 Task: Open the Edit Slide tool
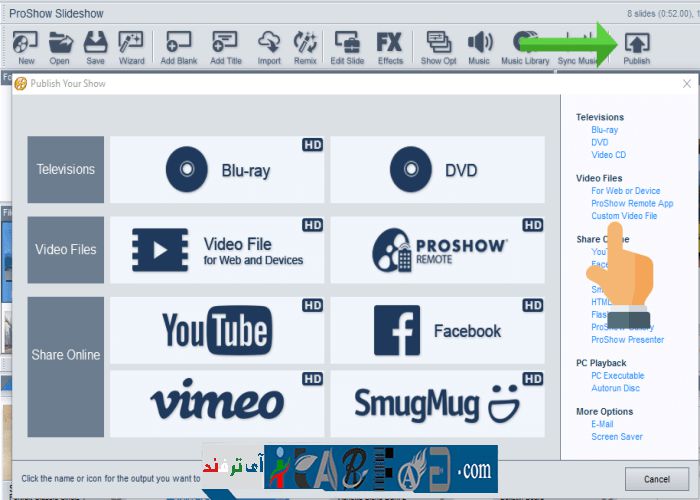349,46
